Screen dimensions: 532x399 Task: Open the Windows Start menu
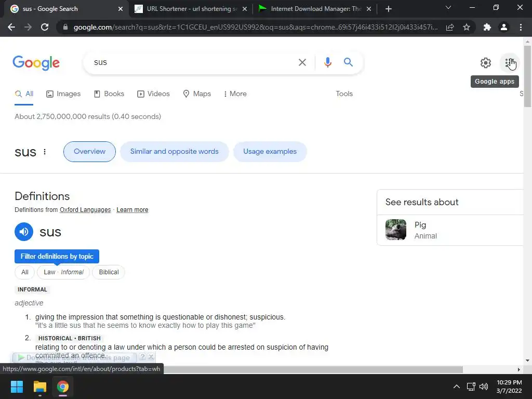click(x=17, y=387)
